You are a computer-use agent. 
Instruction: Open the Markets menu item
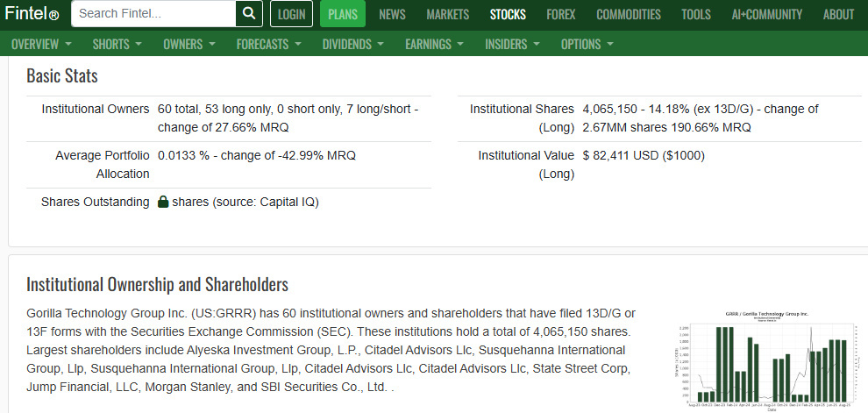pos(447,14)
